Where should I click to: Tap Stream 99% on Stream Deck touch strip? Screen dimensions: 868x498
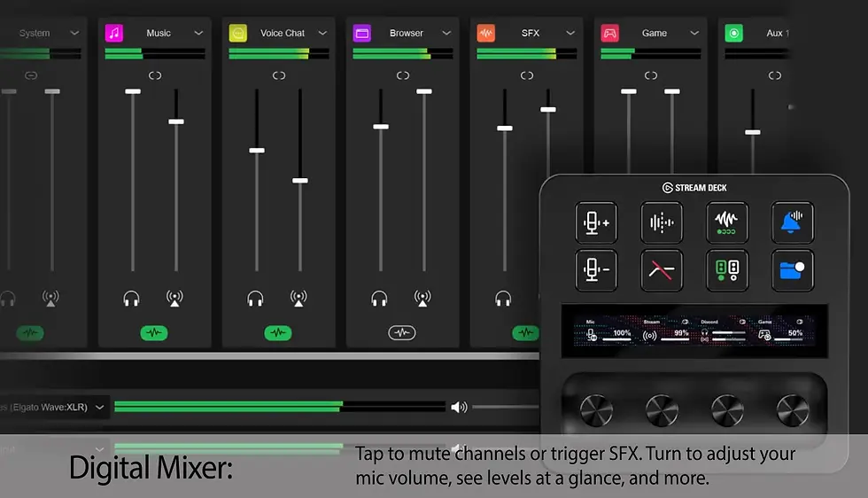666,331
